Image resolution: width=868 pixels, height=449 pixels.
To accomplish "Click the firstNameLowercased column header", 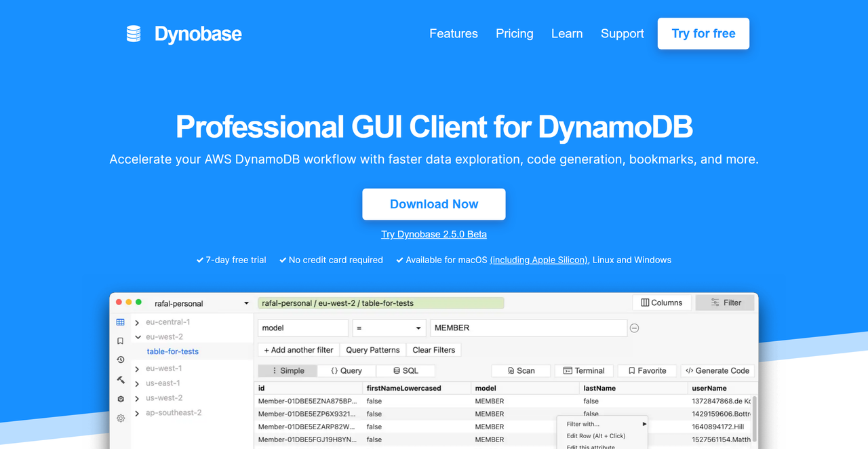I will click(417, 389).
